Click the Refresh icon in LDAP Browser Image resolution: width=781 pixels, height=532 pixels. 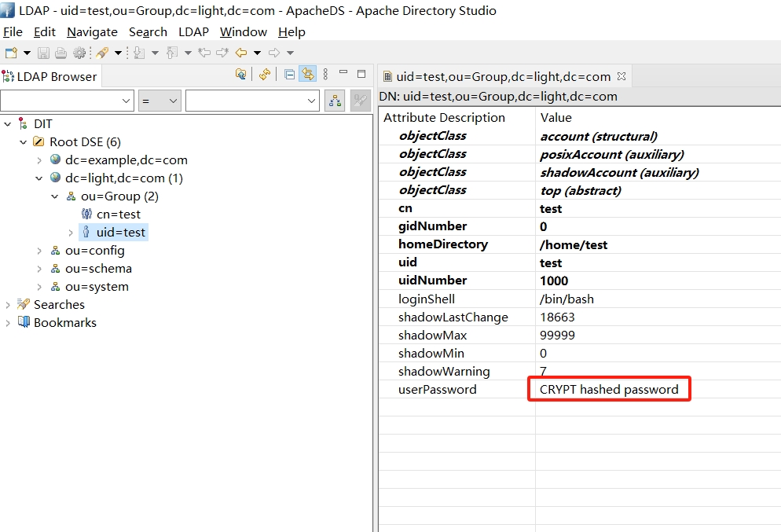(265, 74)
